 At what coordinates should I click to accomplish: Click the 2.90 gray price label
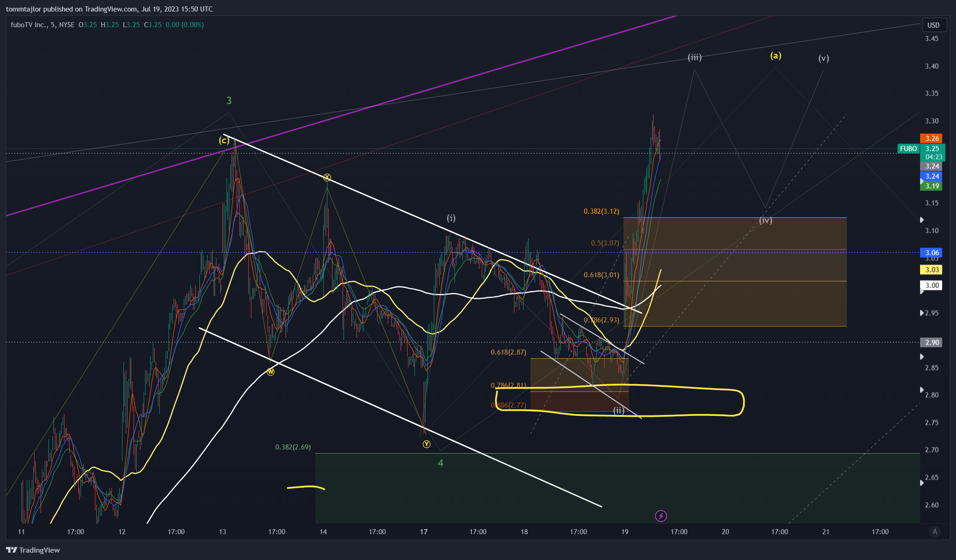(x=932, y=343)
